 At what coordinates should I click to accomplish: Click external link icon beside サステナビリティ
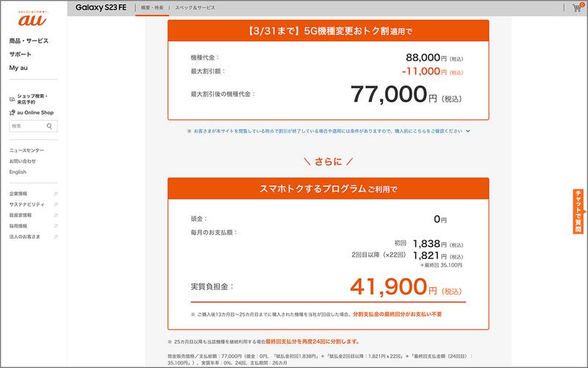(x=56, y=205)
